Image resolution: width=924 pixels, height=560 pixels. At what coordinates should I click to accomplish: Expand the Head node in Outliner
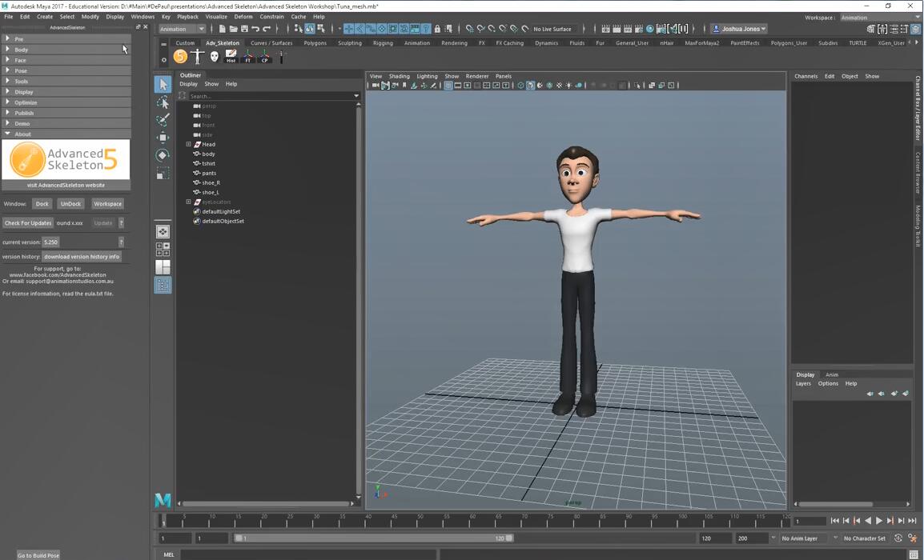click(x=189, y=144)
